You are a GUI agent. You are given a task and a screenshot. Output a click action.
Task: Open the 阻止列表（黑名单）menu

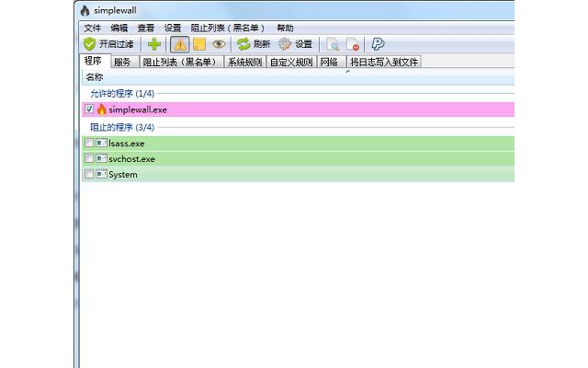227,28
